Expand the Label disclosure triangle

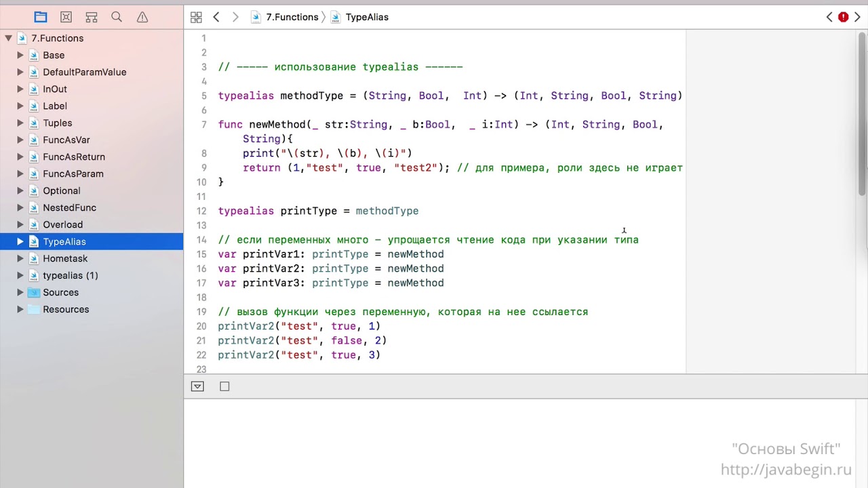[x=20, y=106]
